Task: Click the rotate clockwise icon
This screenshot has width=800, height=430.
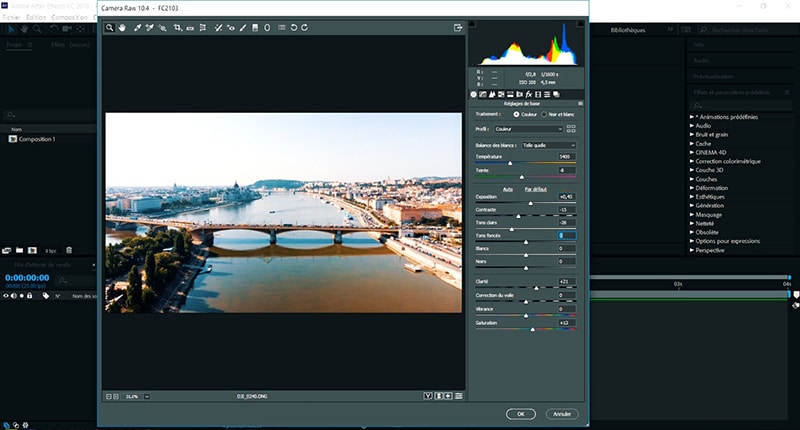Action: [x=305, y=28]
